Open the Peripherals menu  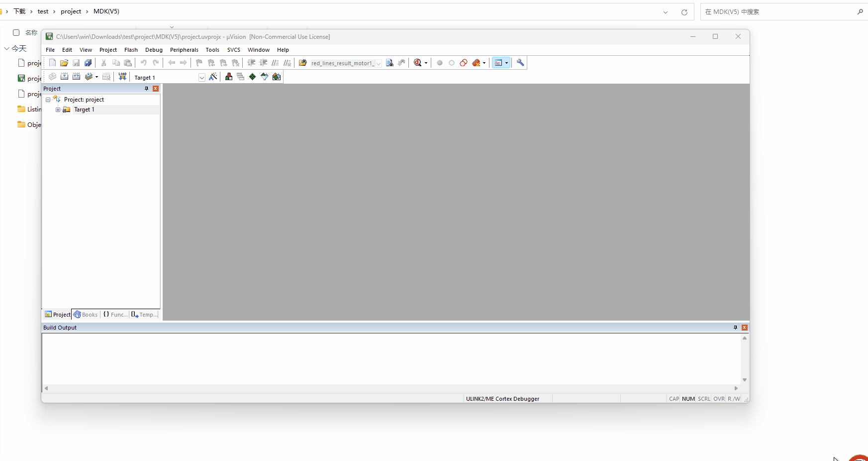click(x=184, y=50)
